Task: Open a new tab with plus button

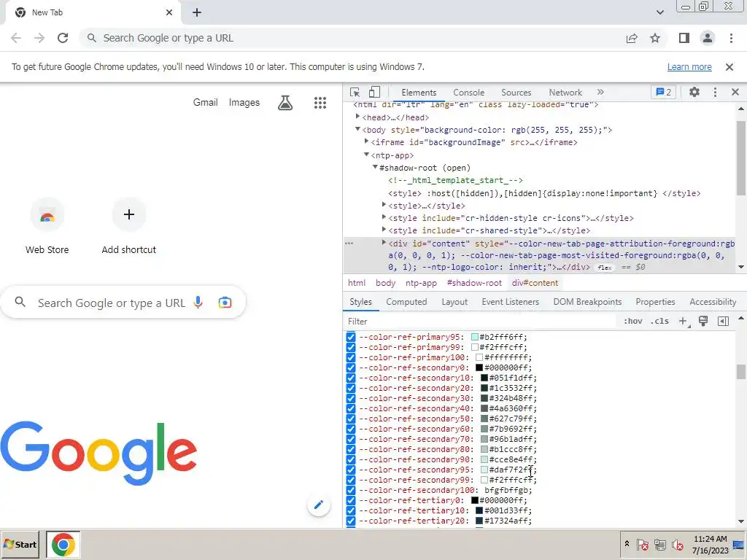Action: click(x=197, y=12)
